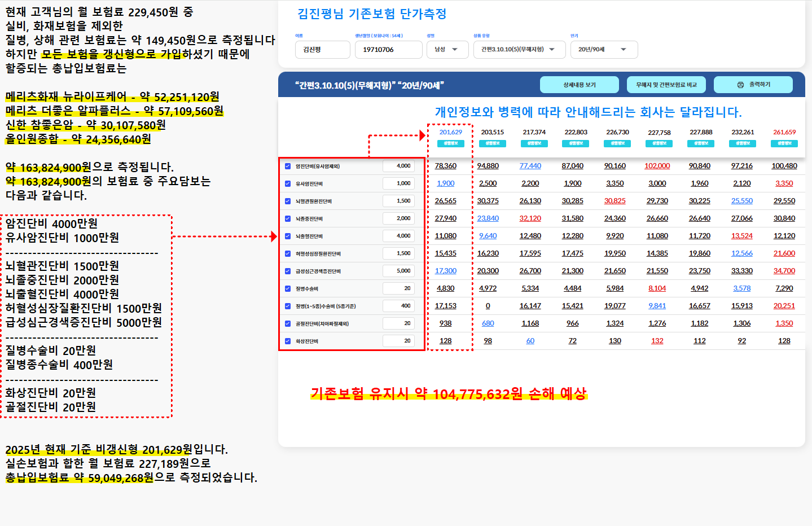Uncheck the 암진단비(유사암제외) checkbox
Image resolution: width=812 pixels, height=526 pixels.
click(x=288, y=166)
